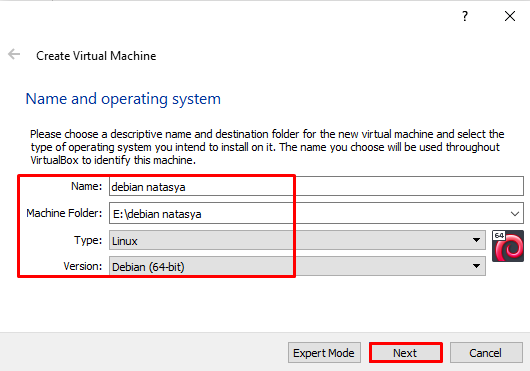Click the Type dropdown's black arrow
This screenshot has height=371, width=530.
point(476,240)
